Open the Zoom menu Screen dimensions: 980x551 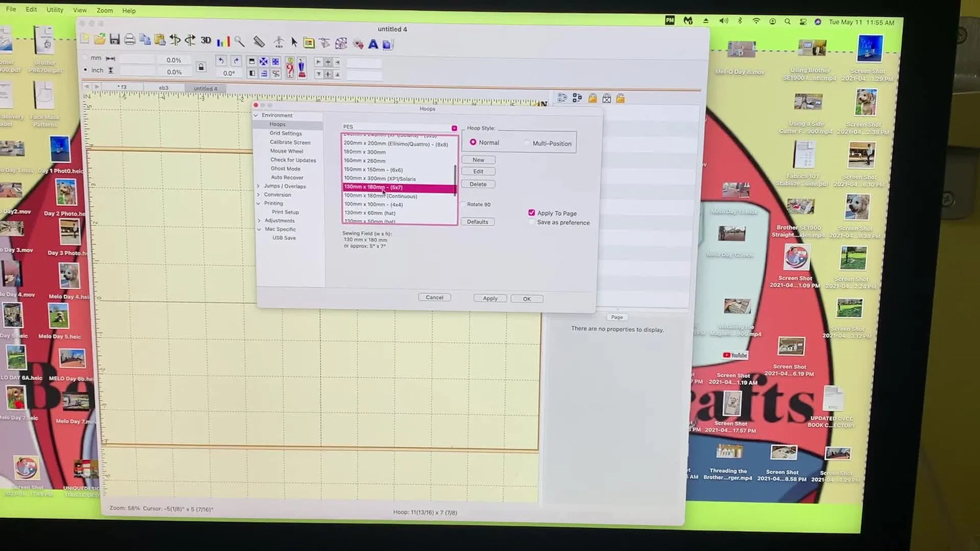coord(105,10)
